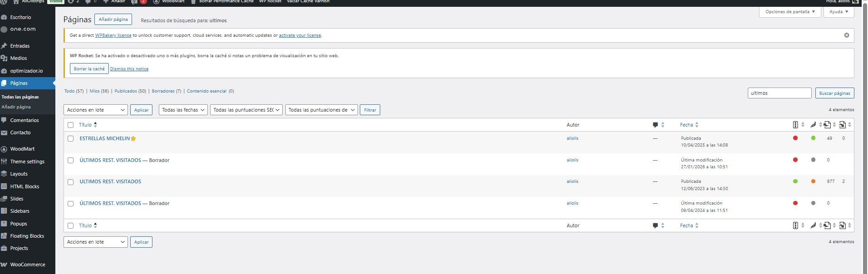Click the comments bubble column header icon
The image size is (868, 274).
(655, 125)
